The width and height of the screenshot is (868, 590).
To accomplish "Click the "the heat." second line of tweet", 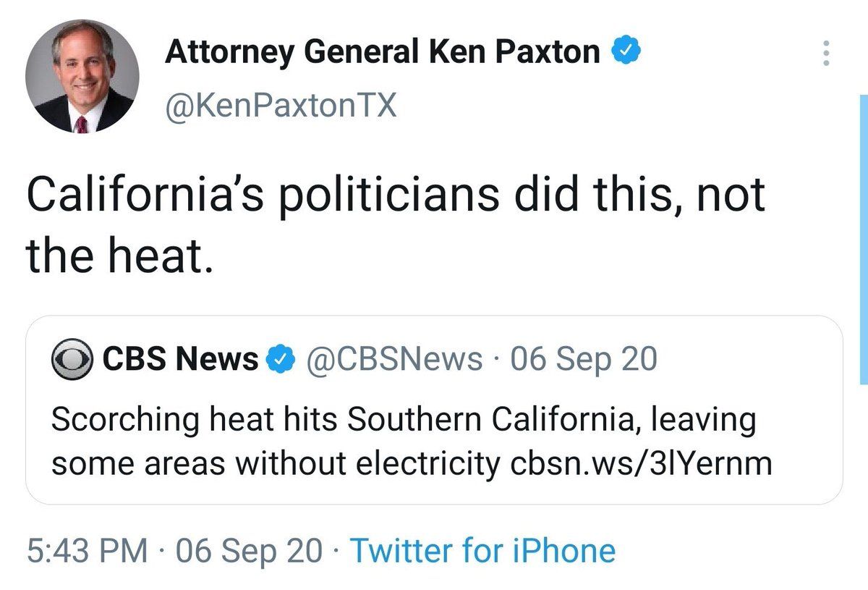I will pyautogui.click(x=120, y=256).
